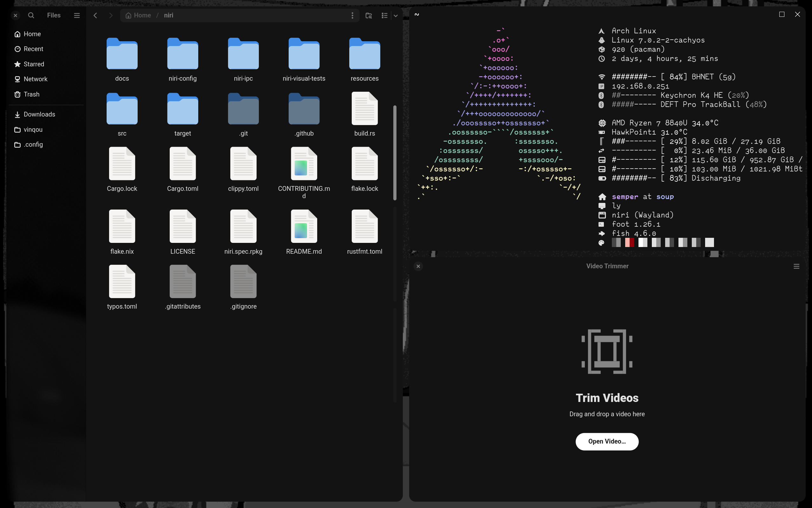Click Open Video button in Video Trimmer
Viewport: 812px width, 508px height.
[607, 441]
